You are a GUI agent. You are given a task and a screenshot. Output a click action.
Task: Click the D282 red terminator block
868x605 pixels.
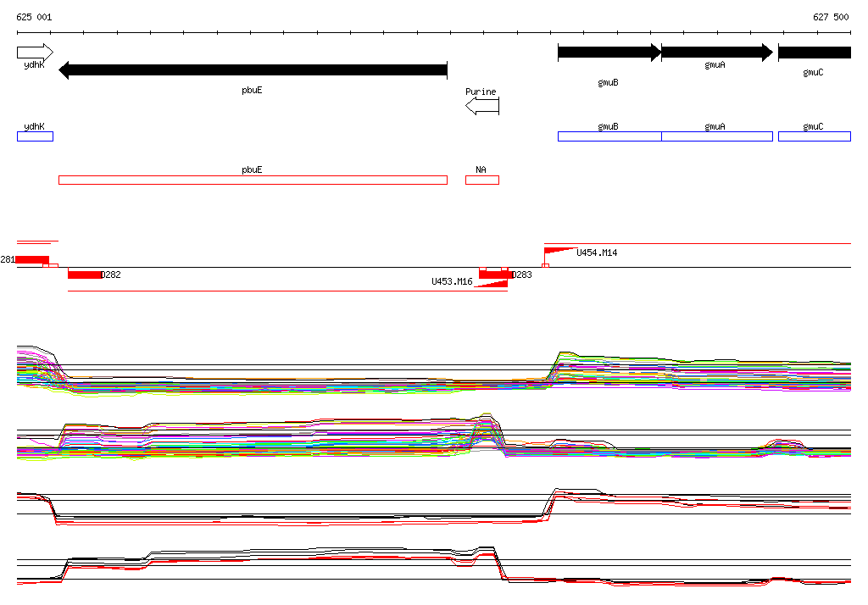[85, 275]
